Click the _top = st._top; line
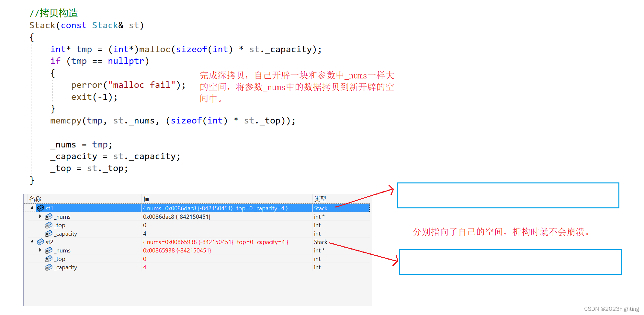644x315 pixels. pos(89,169)
